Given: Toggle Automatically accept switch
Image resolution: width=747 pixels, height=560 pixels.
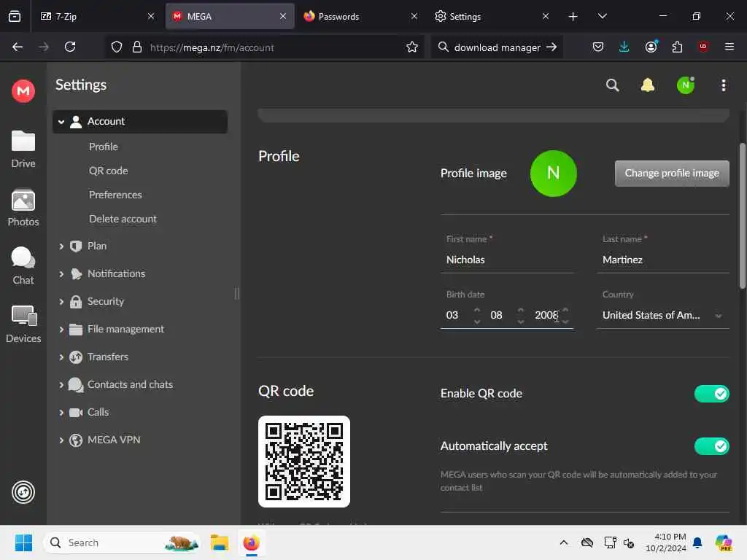Looking at the screenshot, I should click(712, 446).
